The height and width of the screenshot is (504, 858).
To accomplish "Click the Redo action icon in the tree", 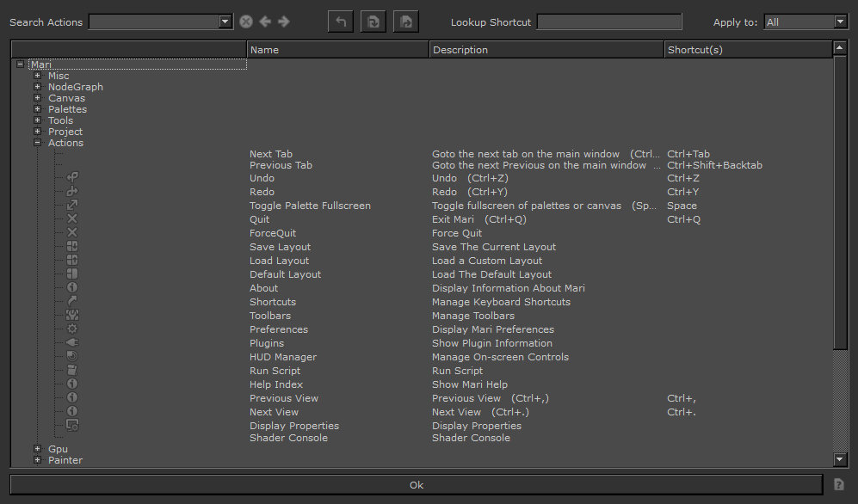I will (x=72, y=192).
